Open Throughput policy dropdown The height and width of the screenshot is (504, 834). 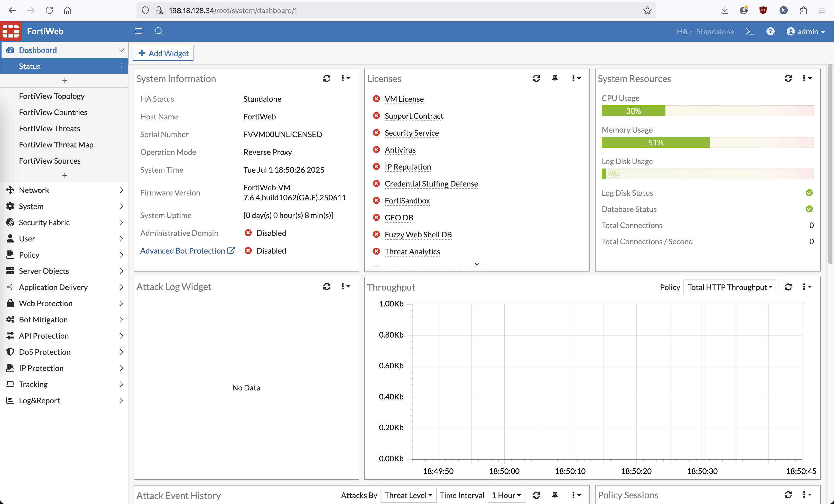(x=730, y=287)
